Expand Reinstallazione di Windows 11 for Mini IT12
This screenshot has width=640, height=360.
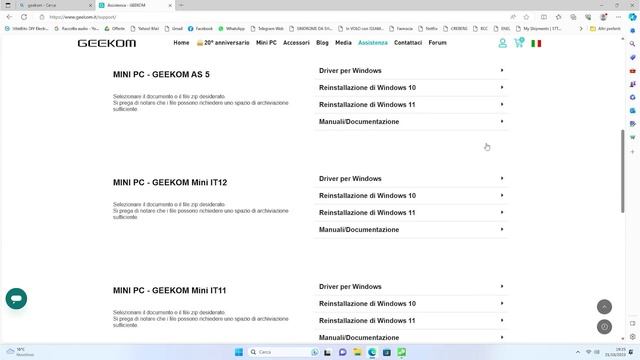click(411, 213)
